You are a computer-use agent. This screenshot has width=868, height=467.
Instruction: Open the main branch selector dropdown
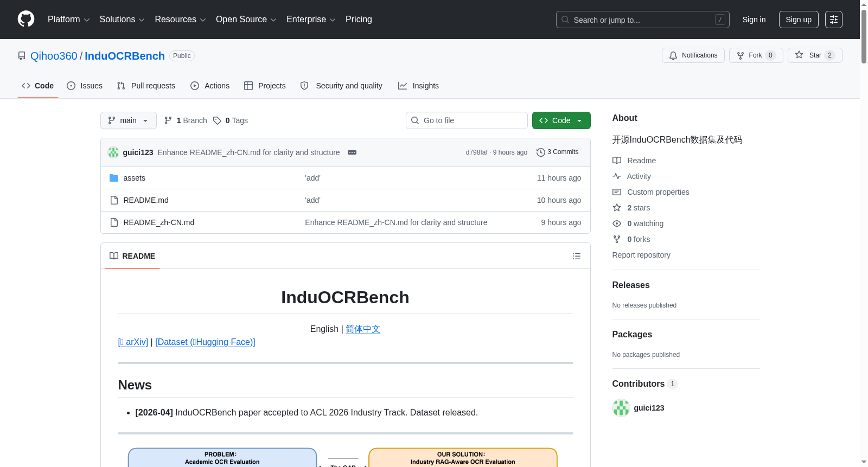[x=129, y=120]
